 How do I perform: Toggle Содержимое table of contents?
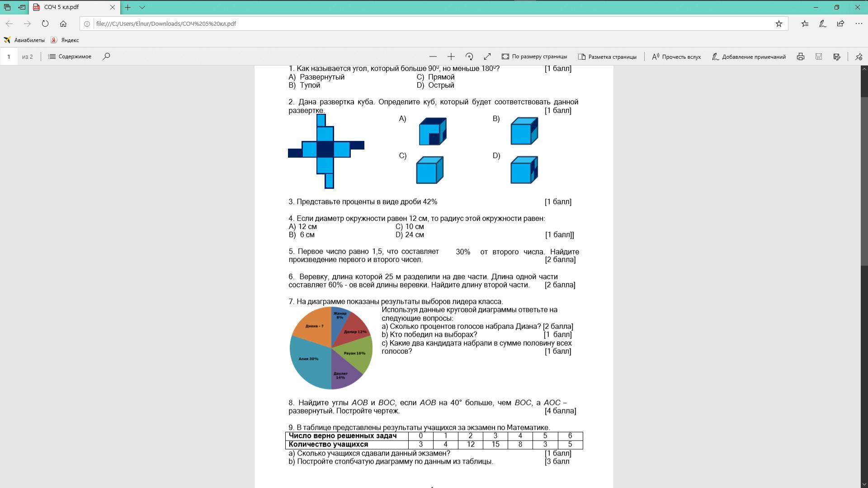click(x=70, y=56)
